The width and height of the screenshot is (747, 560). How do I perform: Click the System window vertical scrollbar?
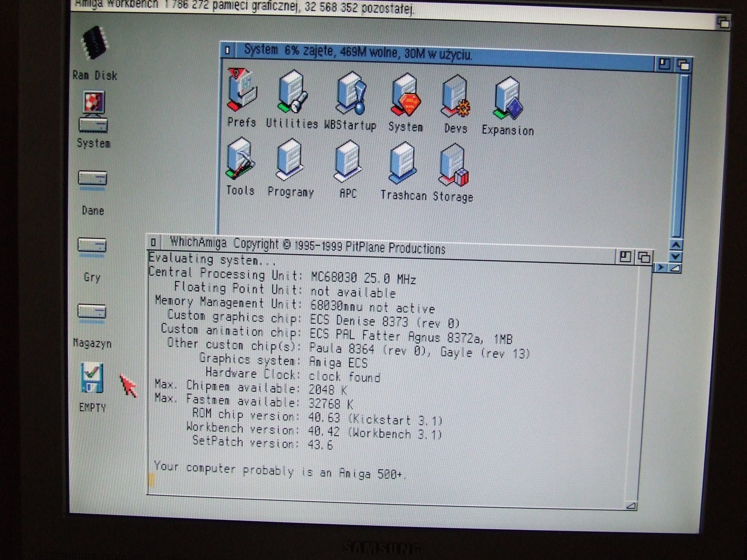tap(680, 156)
